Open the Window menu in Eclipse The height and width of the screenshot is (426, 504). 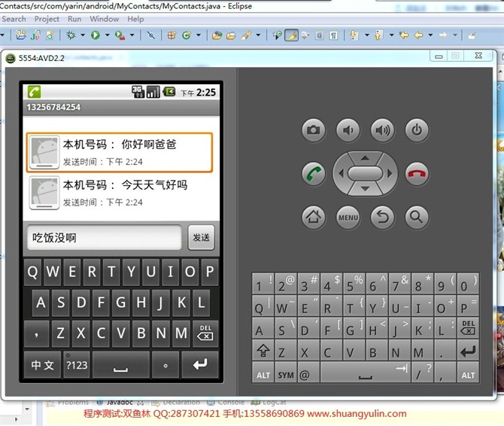click(104, 19)
